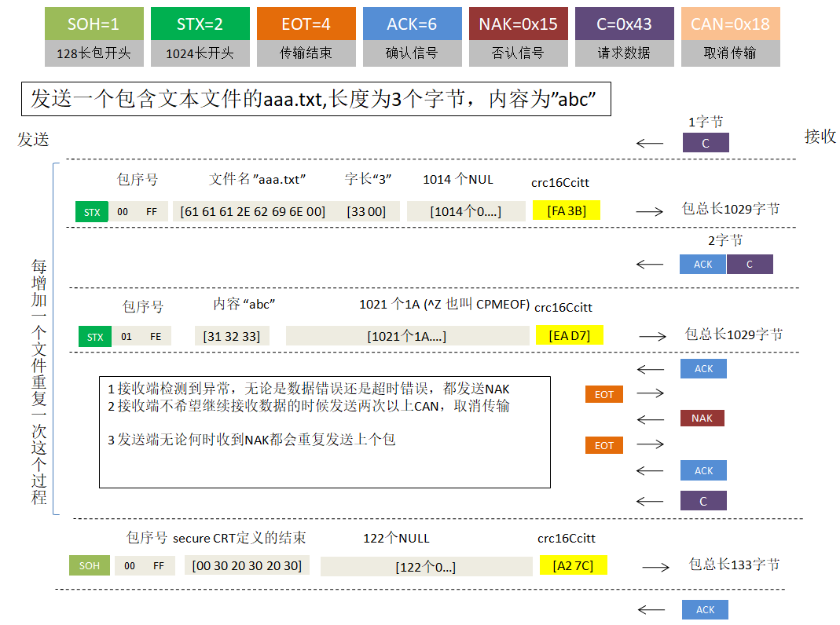Click the title box describing sending aaa.txt
Screen dimensions: 840x625
(316, 99)
